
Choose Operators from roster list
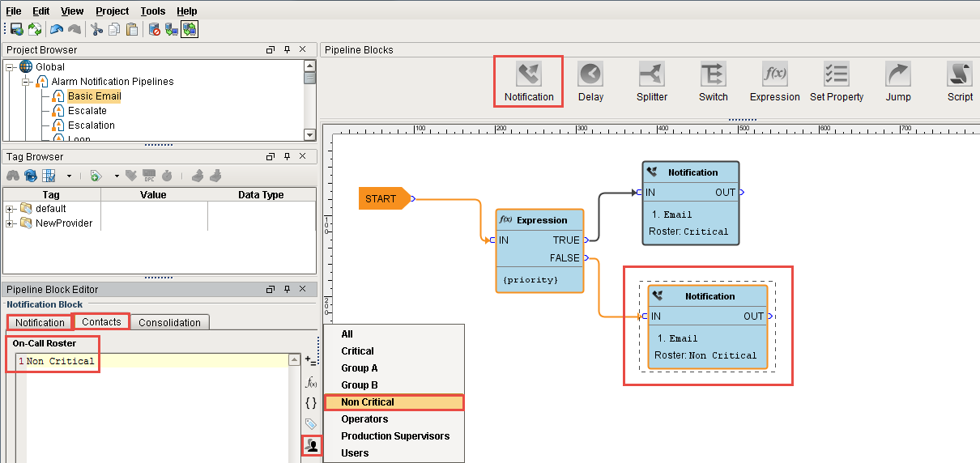[364, 419]
